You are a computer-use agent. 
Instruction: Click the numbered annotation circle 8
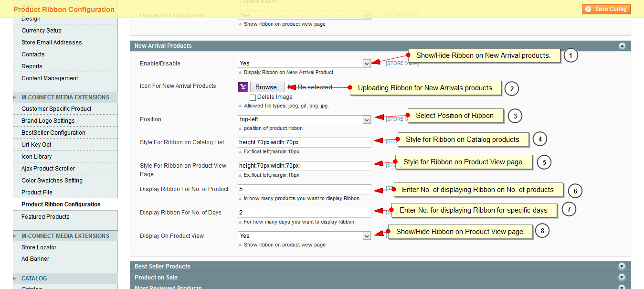542,231
